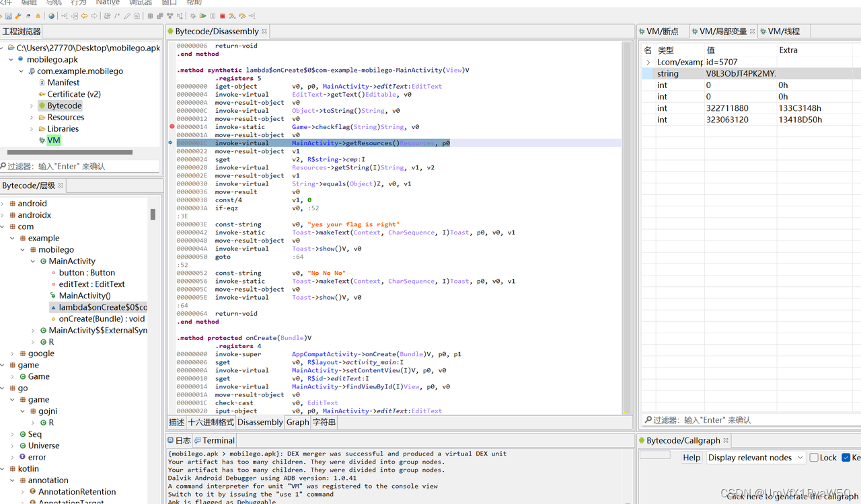Click the filter input under the project explorer
This screenshot has height=504, width=861.
click(x=81, y=166)
